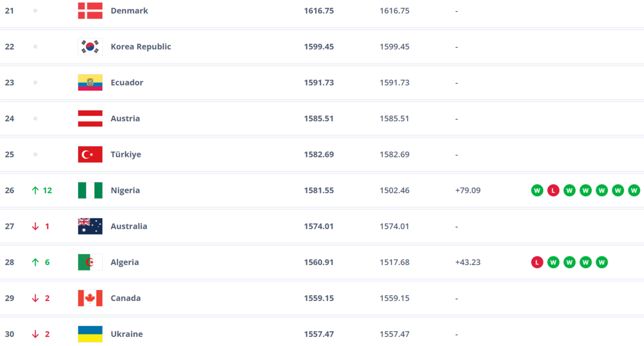Click the Türkiye flag icon

point(90,155)
